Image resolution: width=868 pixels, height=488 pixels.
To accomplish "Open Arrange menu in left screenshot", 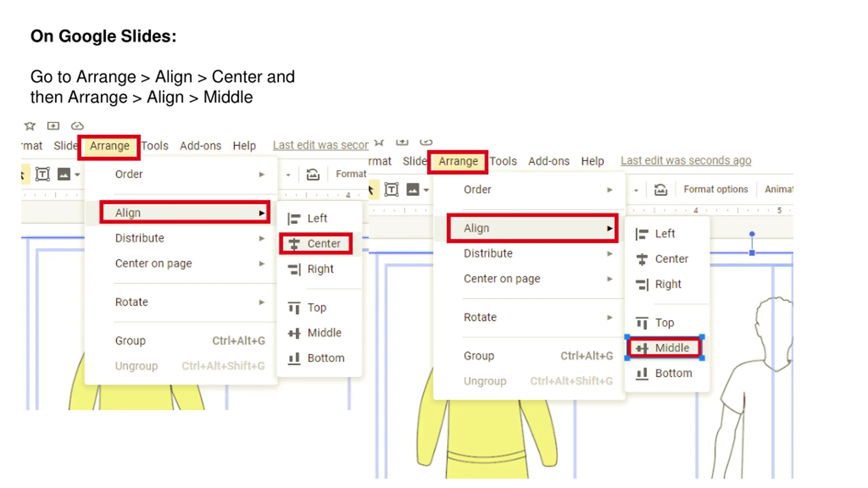I will [109, 146].
